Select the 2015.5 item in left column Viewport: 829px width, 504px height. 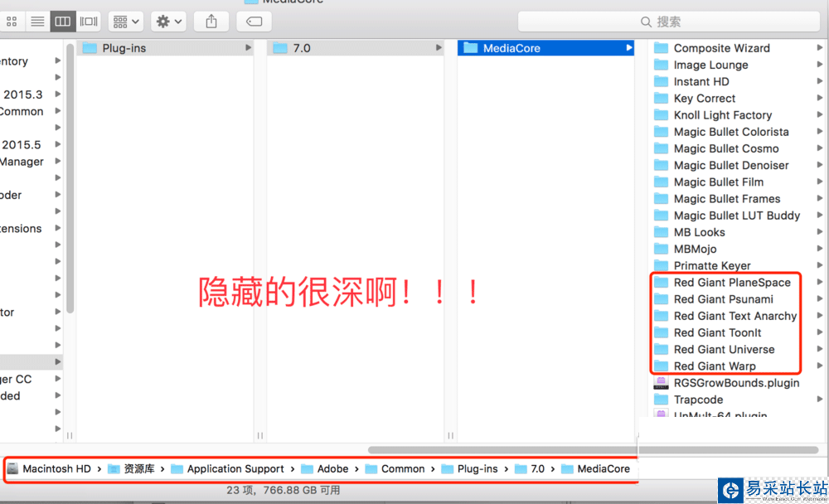[22, 145]
